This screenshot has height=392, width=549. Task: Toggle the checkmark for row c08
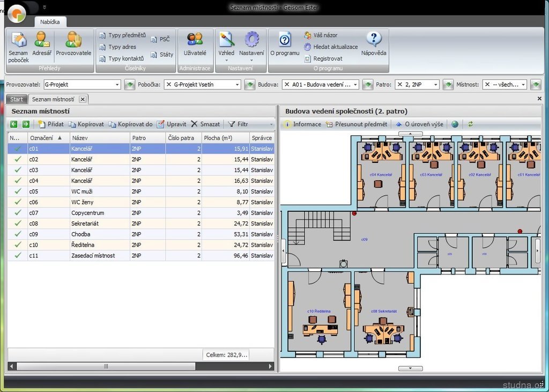click(x=18, y=224)
